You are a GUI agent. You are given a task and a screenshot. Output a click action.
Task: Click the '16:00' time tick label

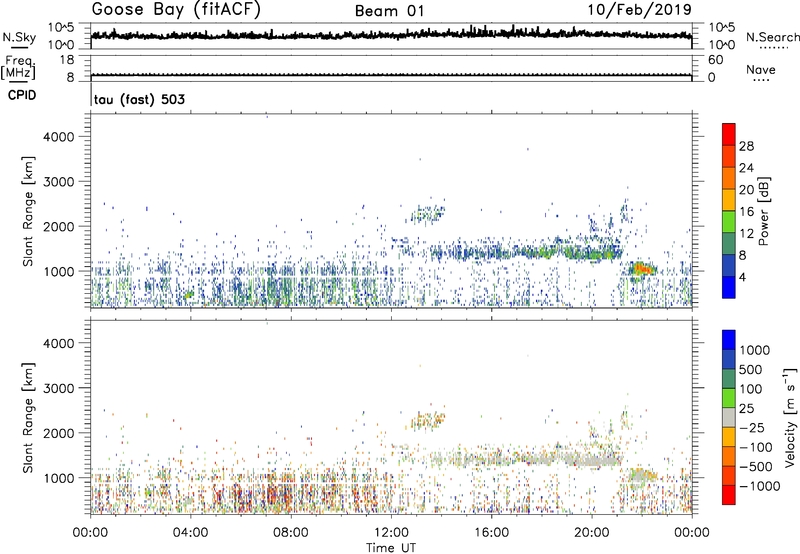(491, 533)
